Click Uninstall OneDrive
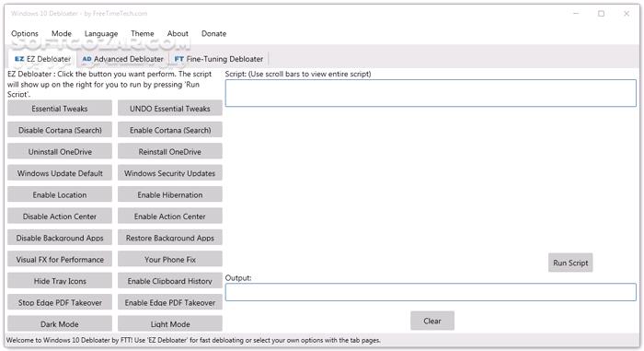This screenshot has height=351, width=644. click(x=60, y=152)
